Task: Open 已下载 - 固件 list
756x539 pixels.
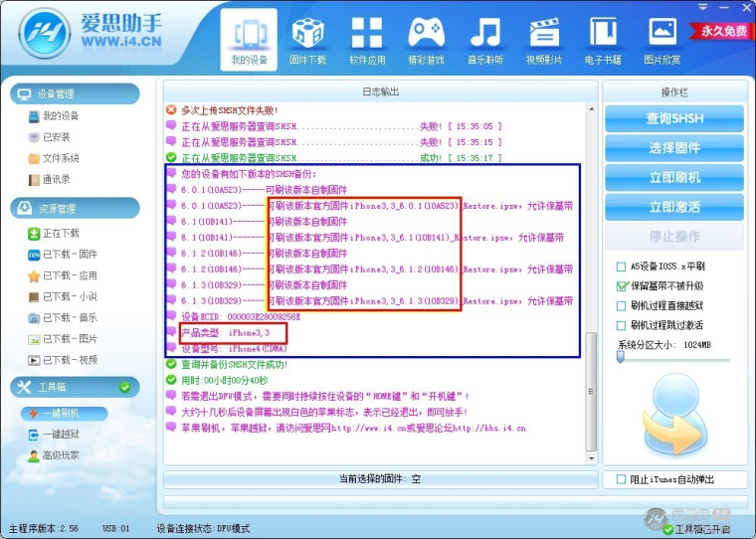Action: (x=63, y=254)
